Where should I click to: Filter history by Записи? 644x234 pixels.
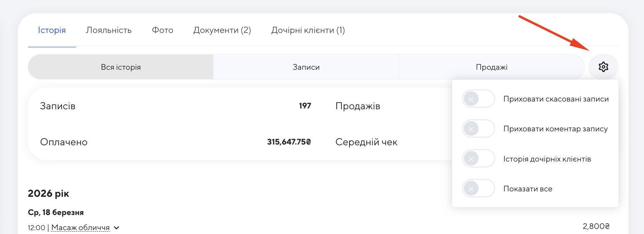coord(306,67)
